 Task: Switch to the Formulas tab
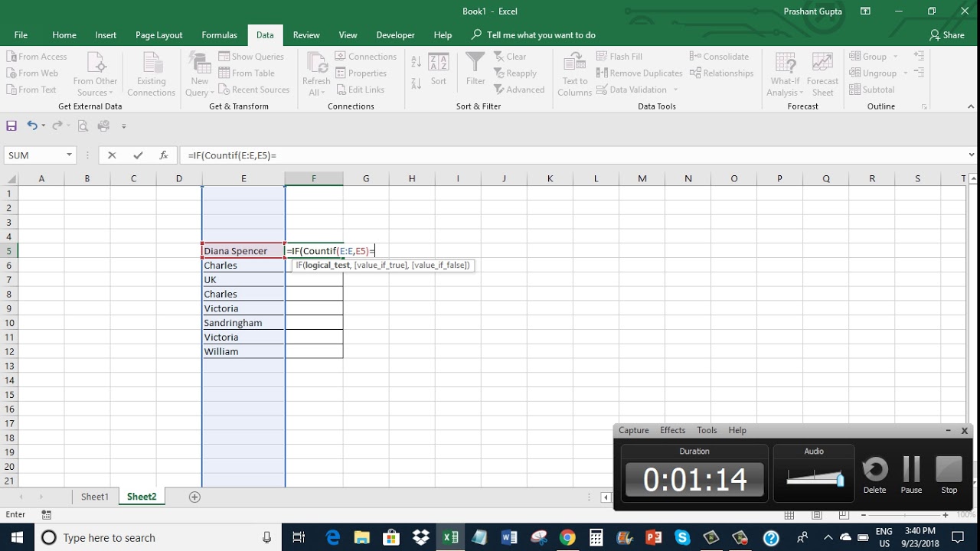pyautogui.click(x=219, y=35)
